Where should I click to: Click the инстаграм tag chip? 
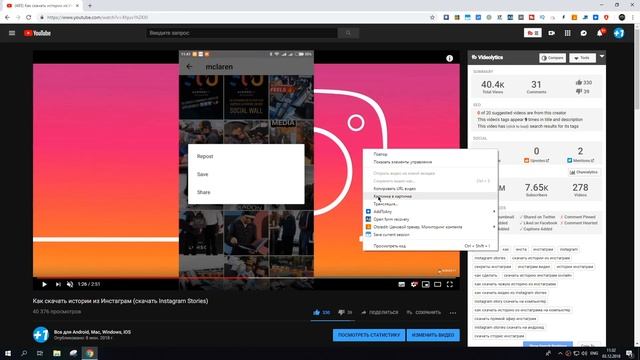point(543,249)
